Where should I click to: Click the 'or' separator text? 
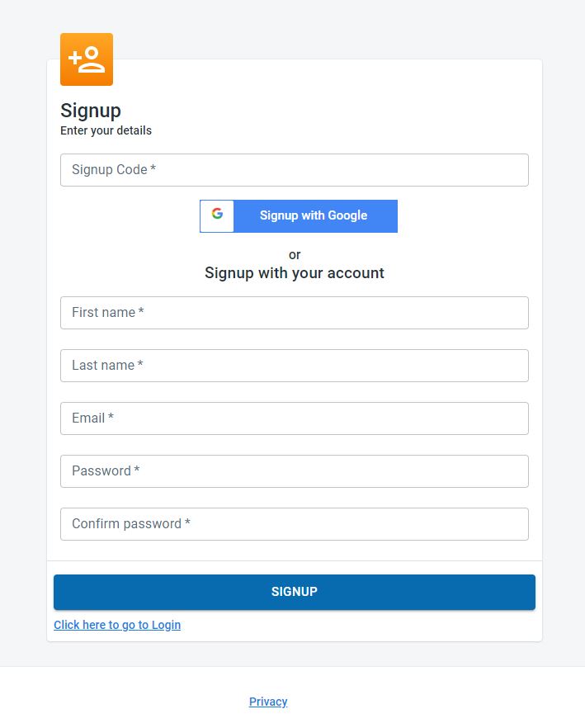pos(295,255)
